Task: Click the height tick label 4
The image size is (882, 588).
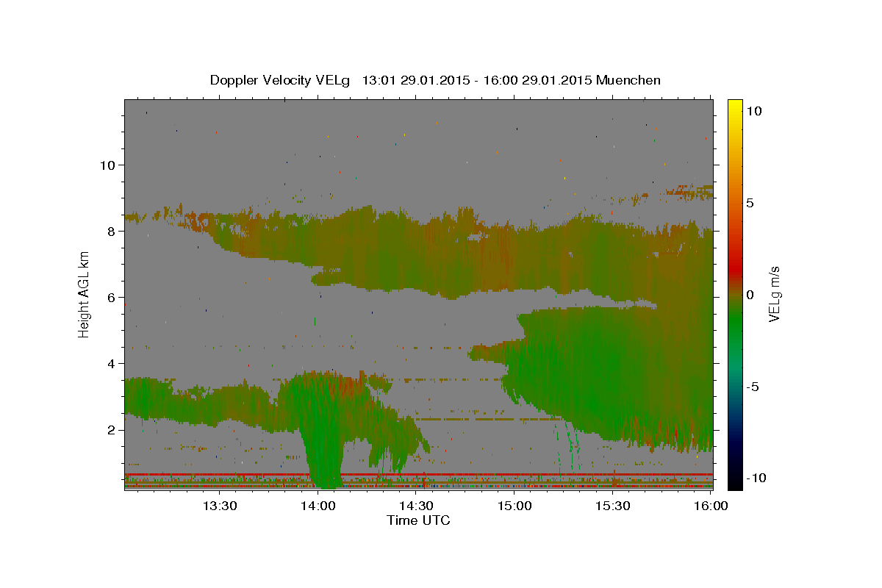Action: click(112, 363)
